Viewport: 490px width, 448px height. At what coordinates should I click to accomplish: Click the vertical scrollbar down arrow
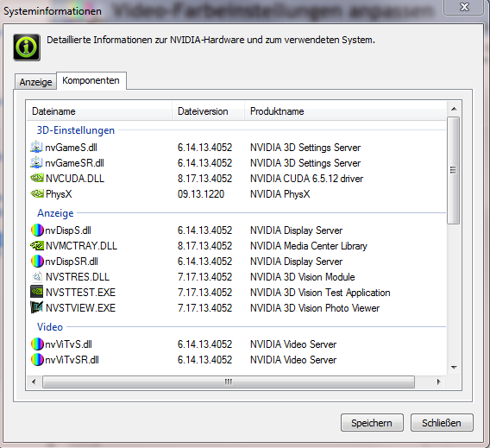point(454,368)
